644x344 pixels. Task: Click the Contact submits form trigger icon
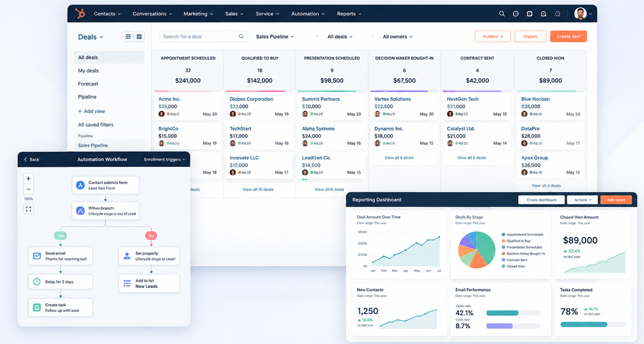tap(81, 185)
